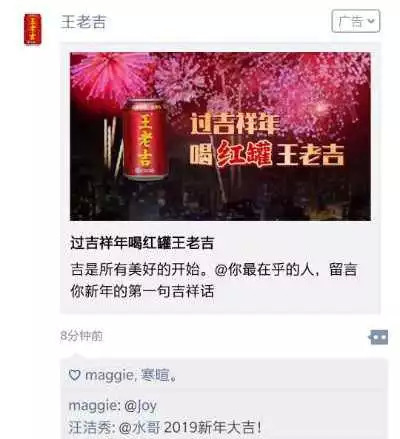
Task: Open the 王老吉 account name
Action: [83, 22]
